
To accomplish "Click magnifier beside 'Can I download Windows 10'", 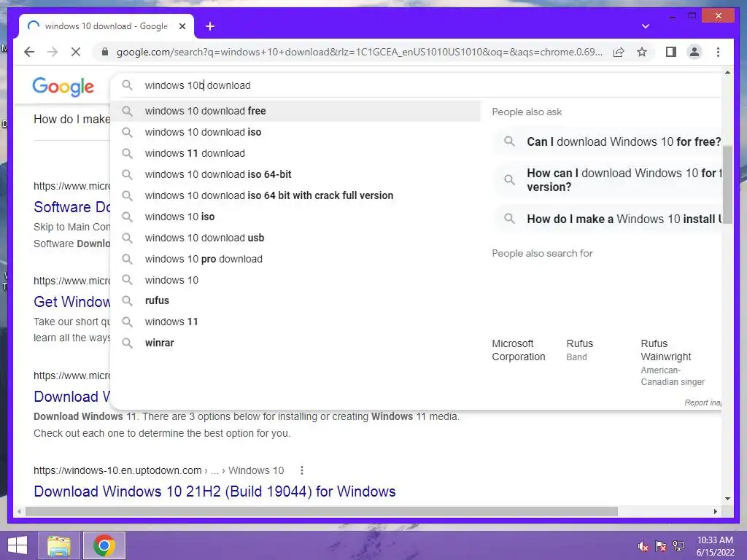I will click(509, 141).
